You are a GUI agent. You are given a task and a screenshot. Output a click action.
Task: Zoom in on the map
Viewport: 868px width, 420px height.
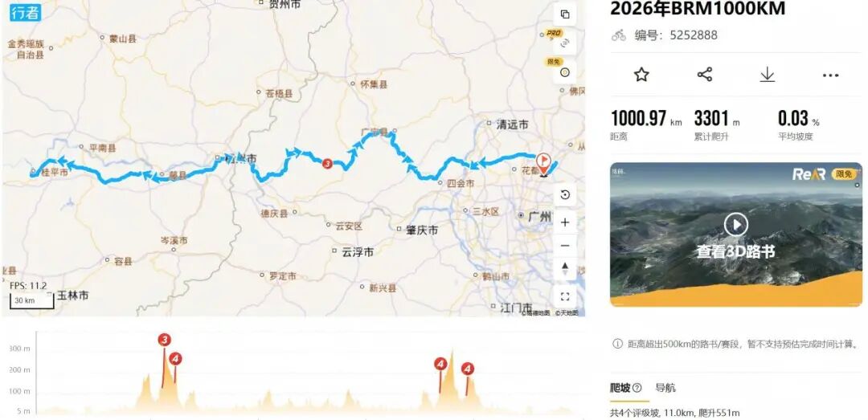pos(565,222)
